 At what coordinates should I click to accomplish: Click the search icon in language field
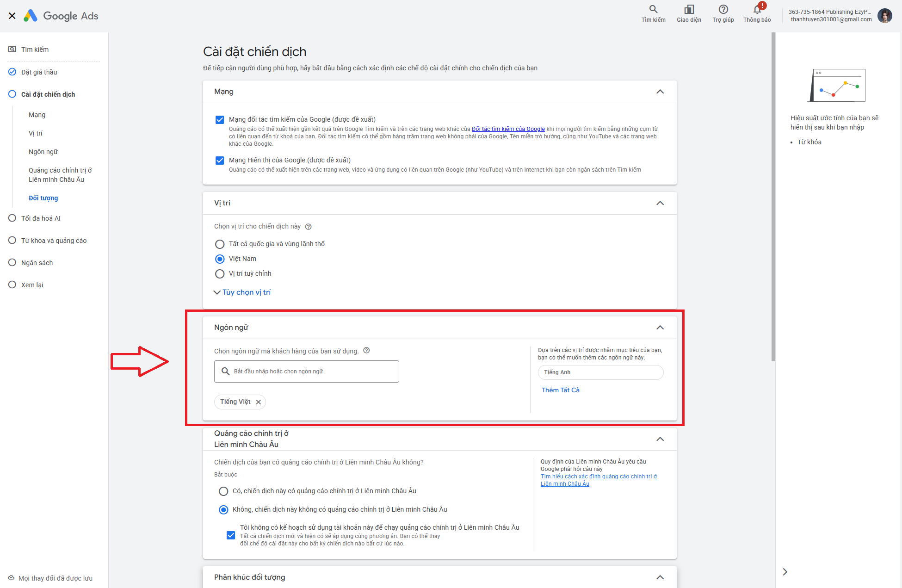tap(225, 371)
